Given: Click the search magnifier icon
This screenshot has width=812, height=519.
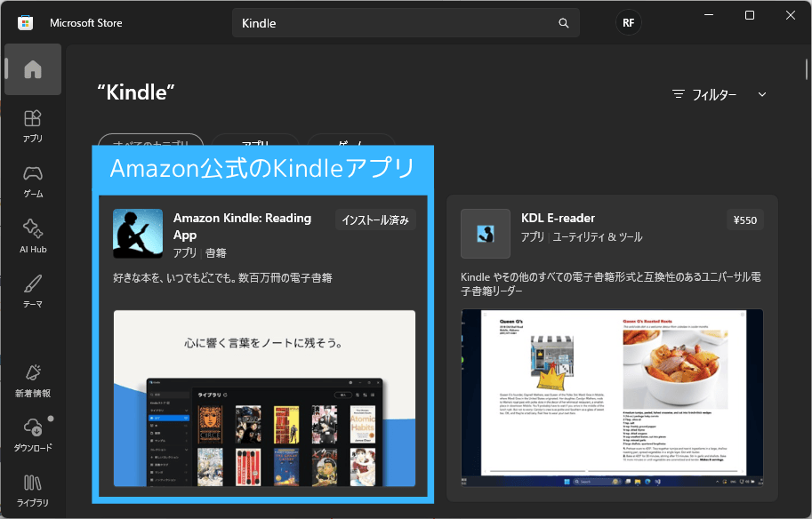Looking at the screenshot, I should pyautogui.click(x=564, y=23).
